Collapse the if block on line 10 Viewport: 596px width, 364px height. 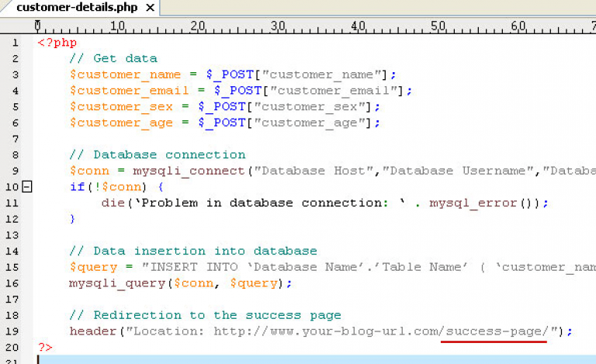coord(28,186)
